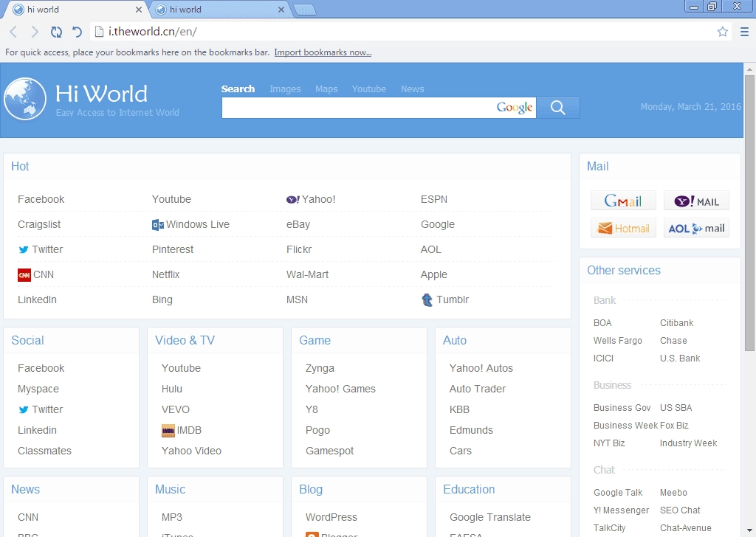This screenshot has height=537, width=756.
Task: Select the Search tab above search box
Action: pyautogui.click(x=238, y=89)
